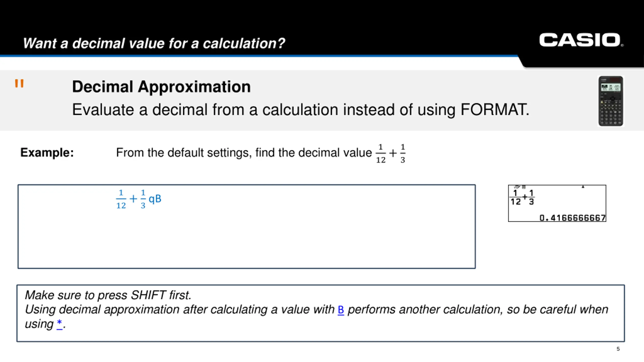The height and width of the screenshot is (362, 644).
Task: Open the underlined asterisk link
Action: click(59, 324)
